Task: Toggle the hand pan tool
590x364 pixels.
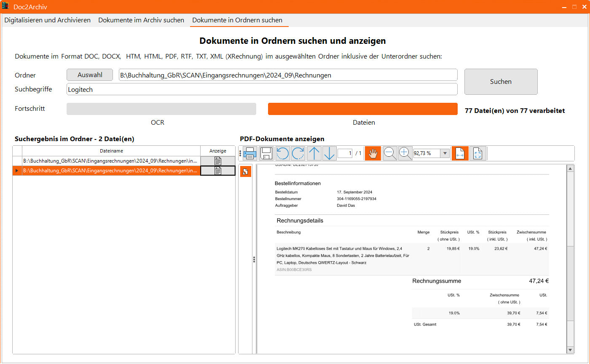Action: 373,153
